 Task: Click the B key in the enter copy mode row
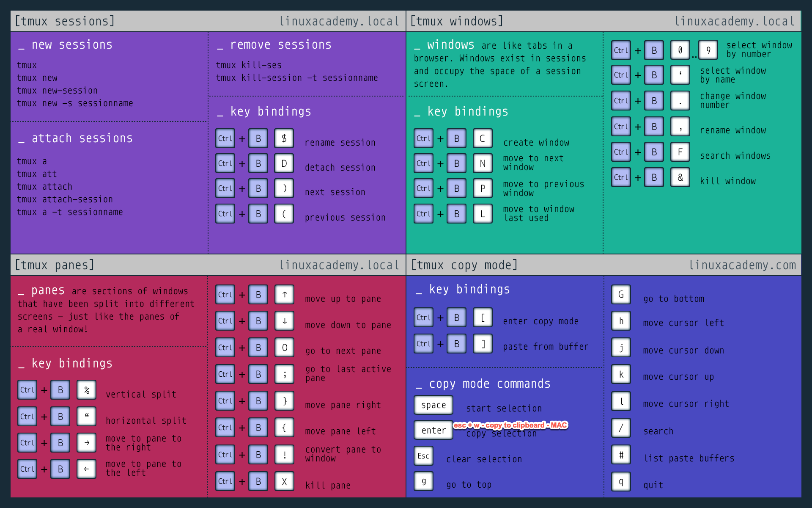(x=457, y=317)
